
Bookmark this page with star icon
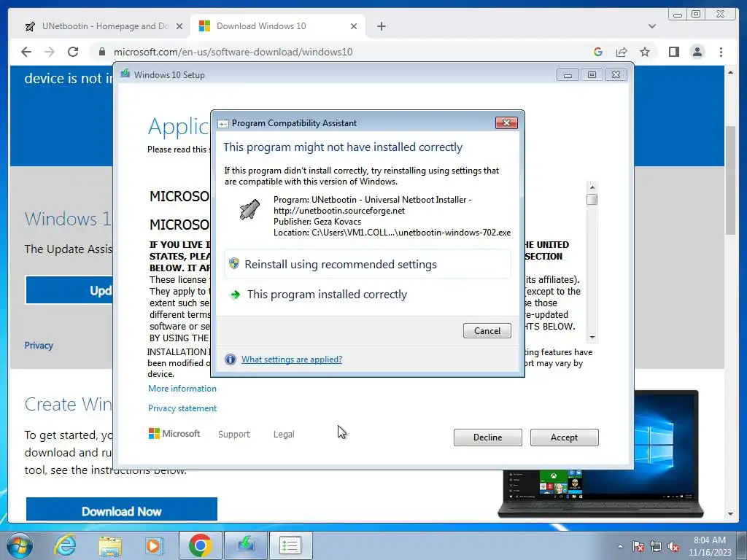[x=645, y=52]
